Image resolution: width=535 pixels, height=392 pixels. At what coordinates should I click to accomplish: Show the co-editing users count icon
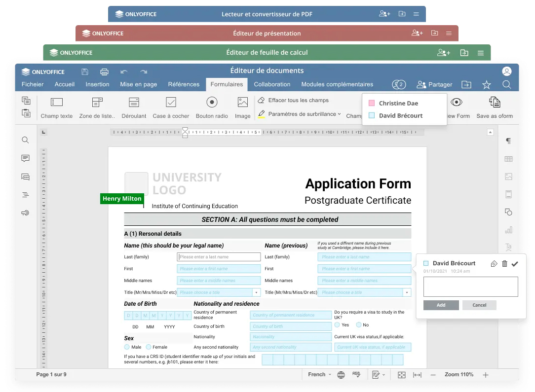(399, 84)
